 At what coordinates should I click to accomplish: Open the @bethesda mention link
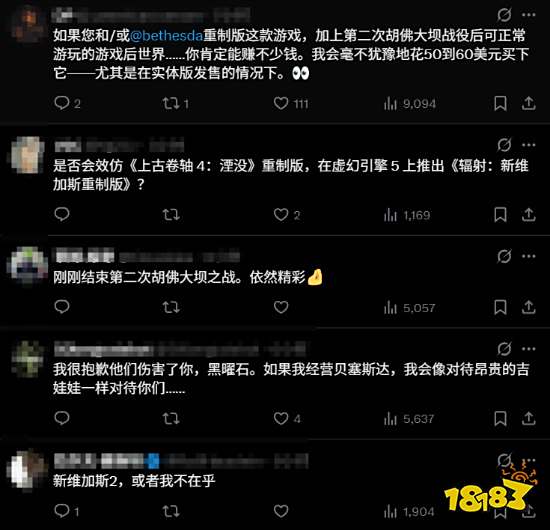[166, 36]
